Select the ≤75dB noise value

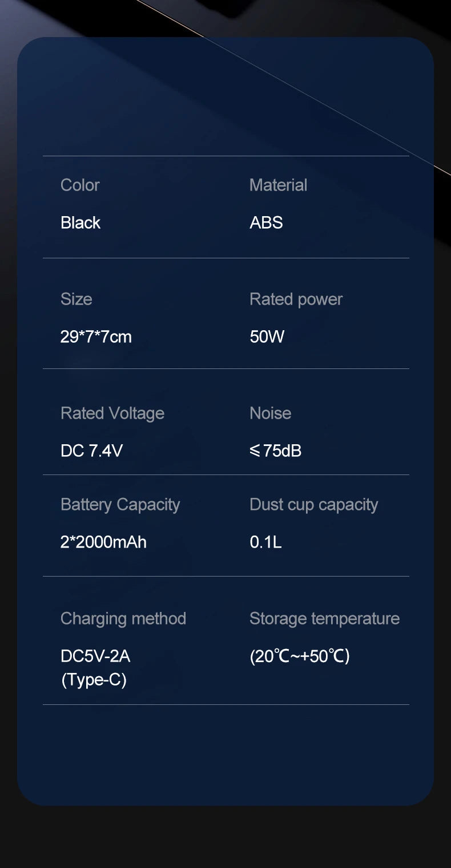tap(275, 451)
